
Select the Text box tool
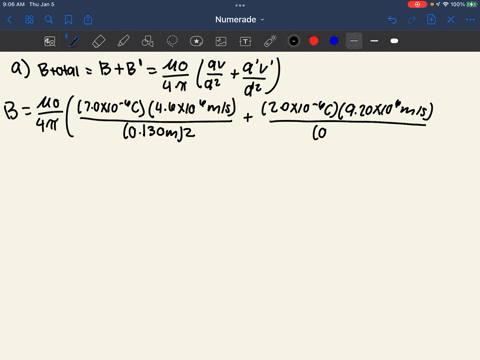click(245, 41)
